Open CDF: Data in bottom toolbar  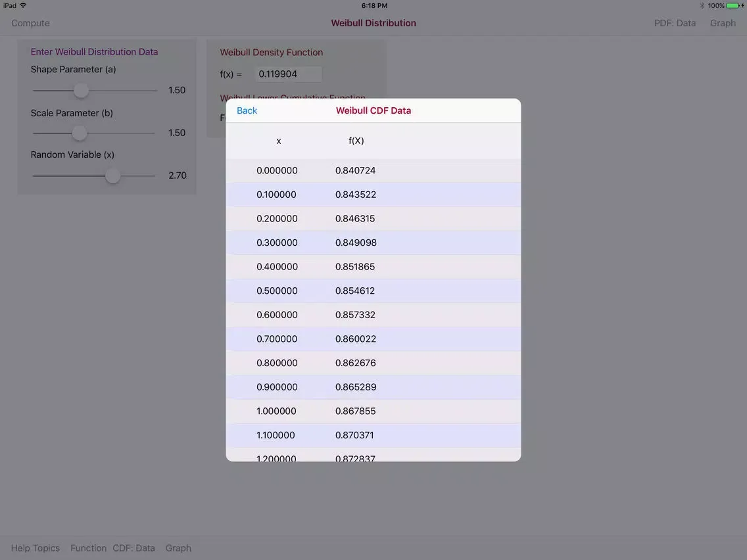point(134,548)
